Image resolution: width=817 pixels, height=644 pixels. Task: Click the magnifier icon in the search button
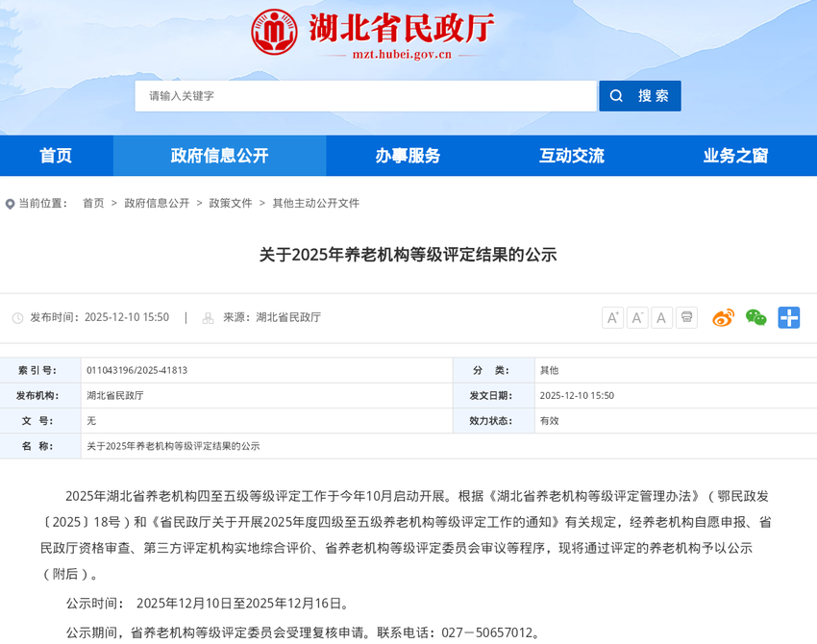point(616,95)
